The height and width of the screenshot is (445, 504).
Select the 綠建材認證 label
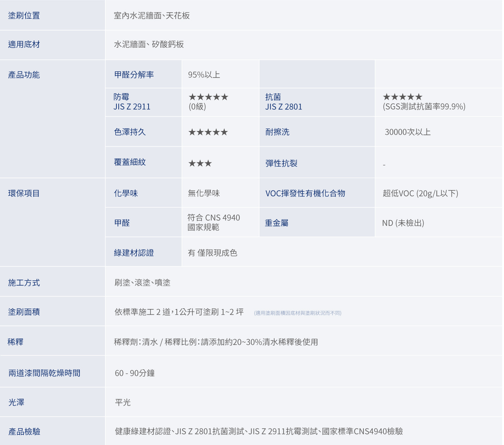point(134,253)
